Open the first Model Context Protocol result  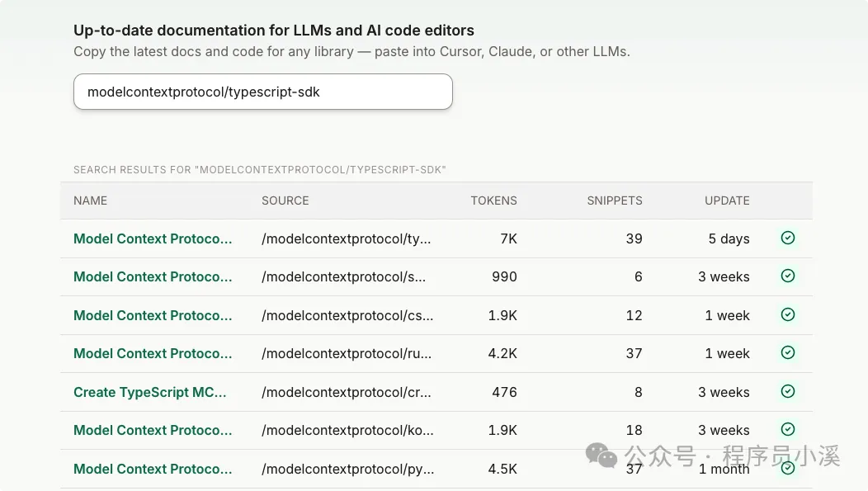153,238
